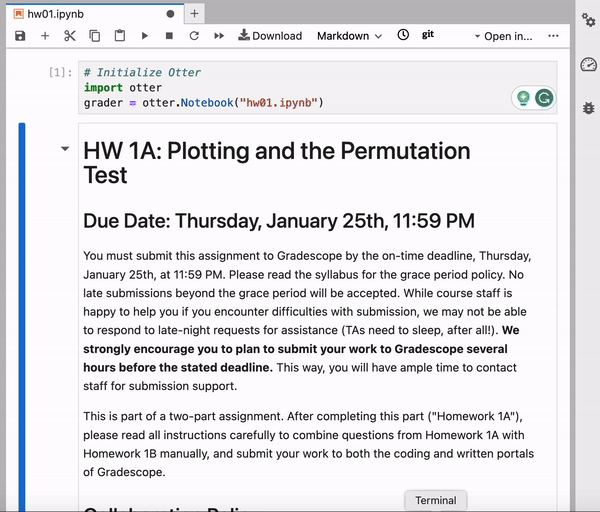Viewport: 600px width, 512px height.
Task: Click the cell execution count [1]:
Action: click(x=60, y=72)
